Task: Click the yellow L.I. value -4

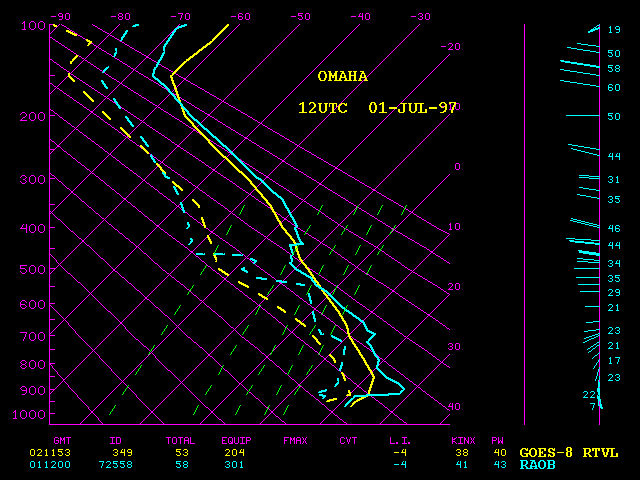Action: pyautogui.click(x=400, y=453)
